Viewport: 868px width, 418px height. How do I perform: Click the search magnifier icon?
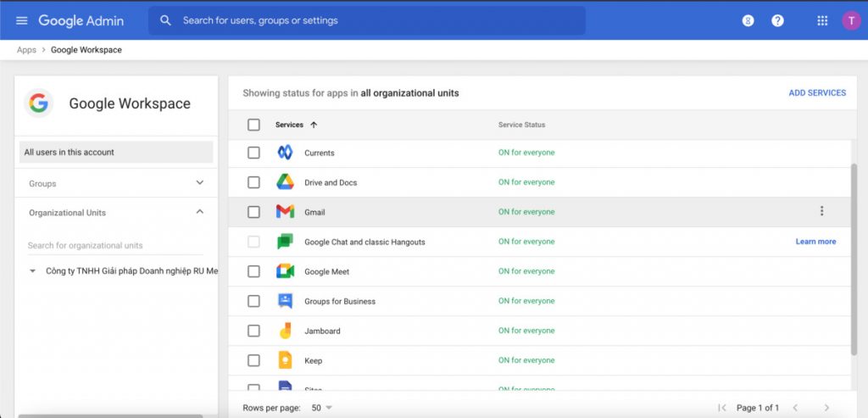point(165,20)
